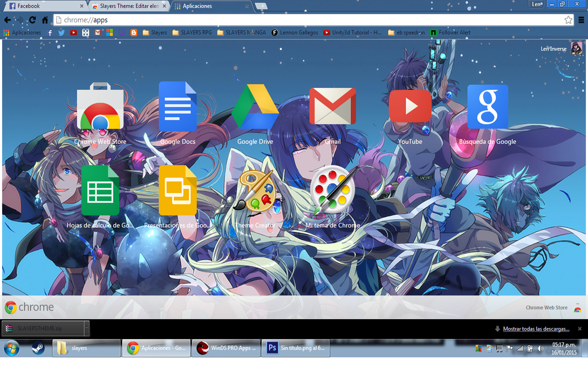This screenshot has height=368, width=588.
Task: Click the Aplicaciones bookmarks shortcut
Action: pos(22,33)
